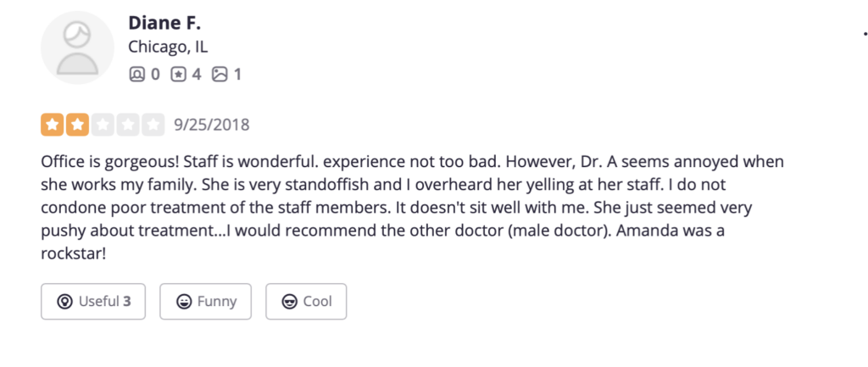
Task: Select the reviews count star icon
Action: pos(178,75)
